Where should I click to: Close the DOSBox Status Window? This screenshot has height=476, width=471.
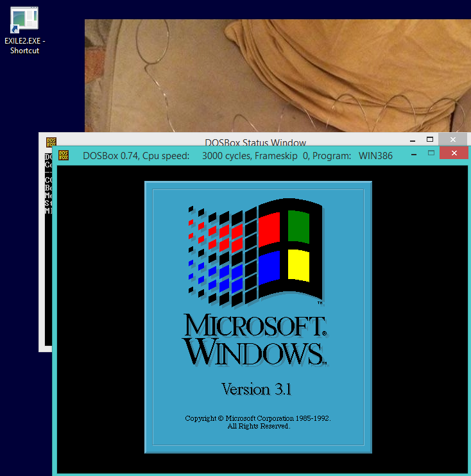(453, 139)
